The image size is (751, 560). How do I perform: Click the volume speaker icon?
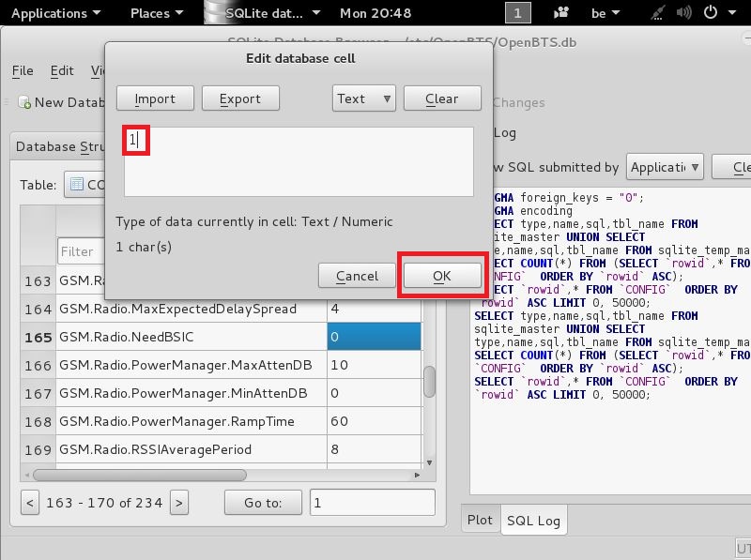coord(683,13)
